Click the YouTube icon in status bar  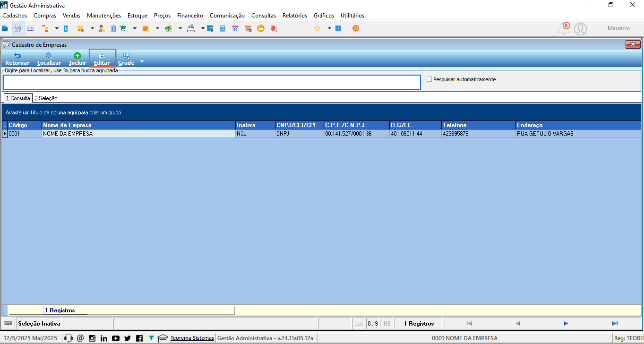[116, 338]
